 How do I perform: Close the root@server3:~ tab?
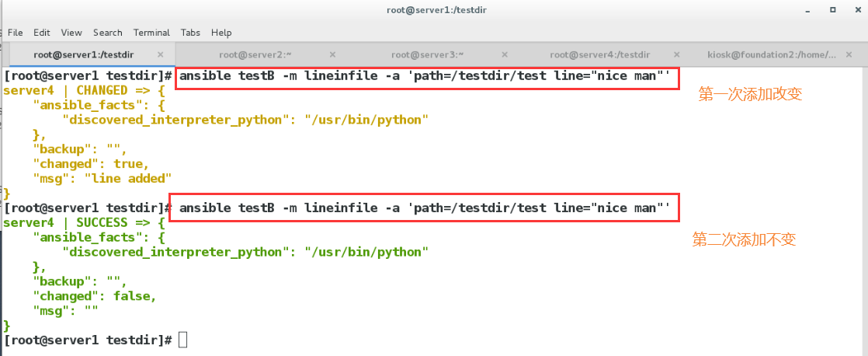[505, 55]
